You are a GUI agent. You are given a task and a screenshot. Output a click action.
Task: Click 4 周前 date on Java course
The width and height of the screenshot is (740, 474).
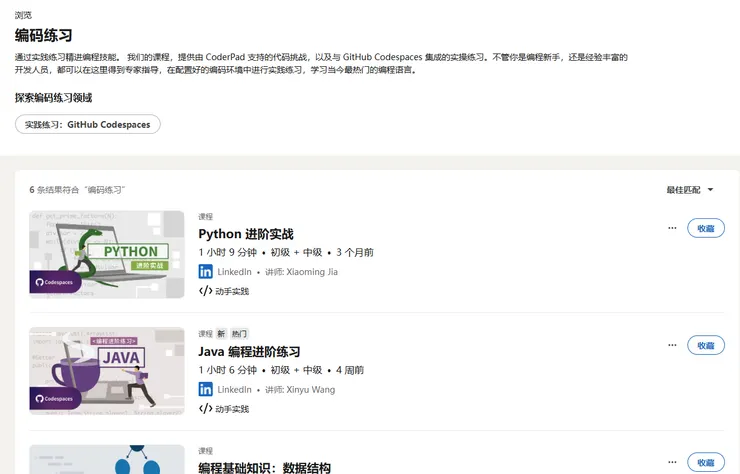click(350, 370)
